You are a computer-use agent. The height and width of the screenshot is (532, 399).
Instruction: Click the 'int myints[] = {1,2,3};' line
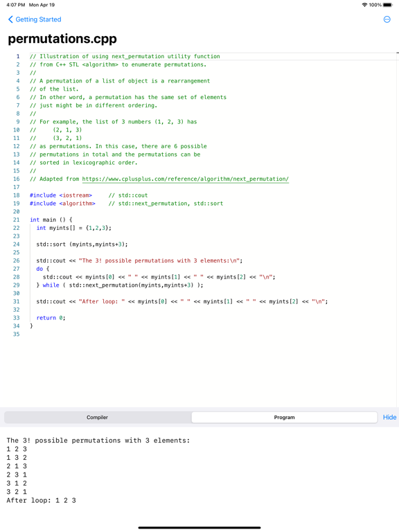click(74, 228)
